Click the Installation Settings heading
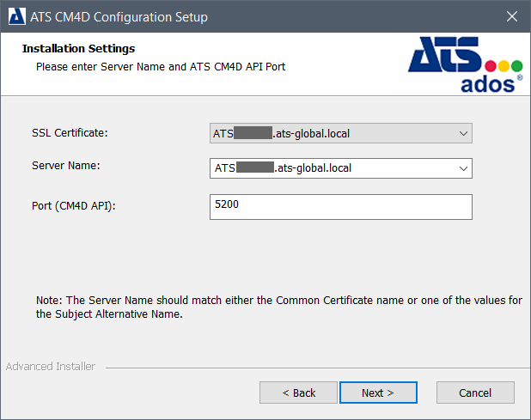The height and width of the screenshot is (420, 531). pos(78,49)
